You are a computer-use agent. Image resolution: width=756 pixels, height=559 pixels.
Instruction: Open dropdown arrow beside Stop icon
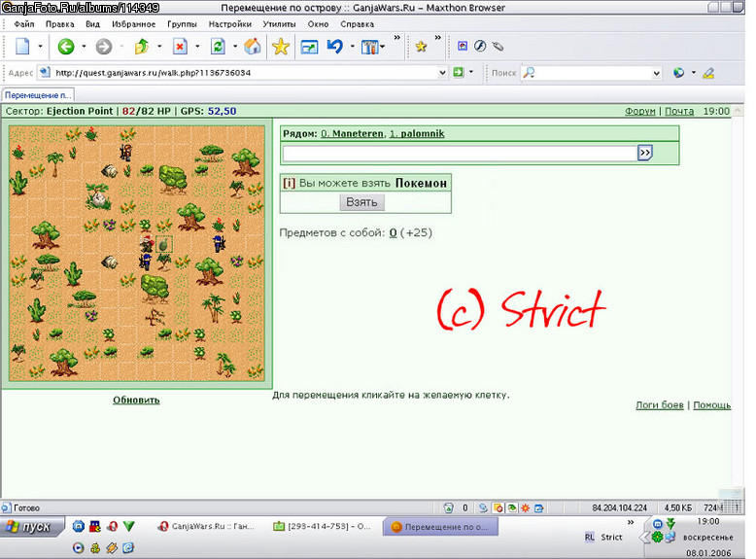[x=197, y=47]
